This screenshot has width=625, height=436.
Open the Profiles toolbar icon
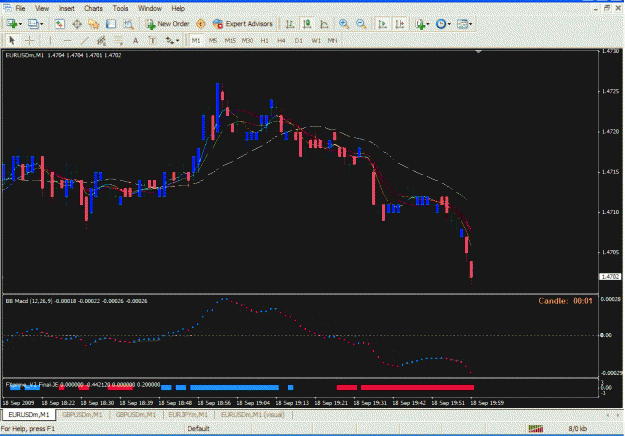[x=33, y=24]
